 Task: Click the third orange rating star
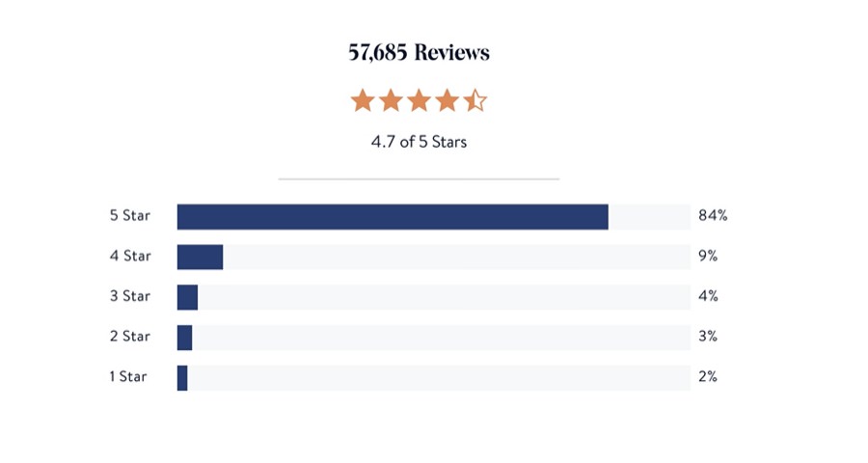(x=420, y=100)
